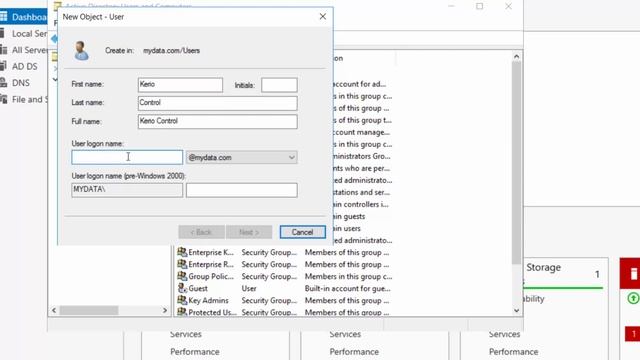Click the First name field containing Kerio

pyautogui.click(x=180, y=85)
